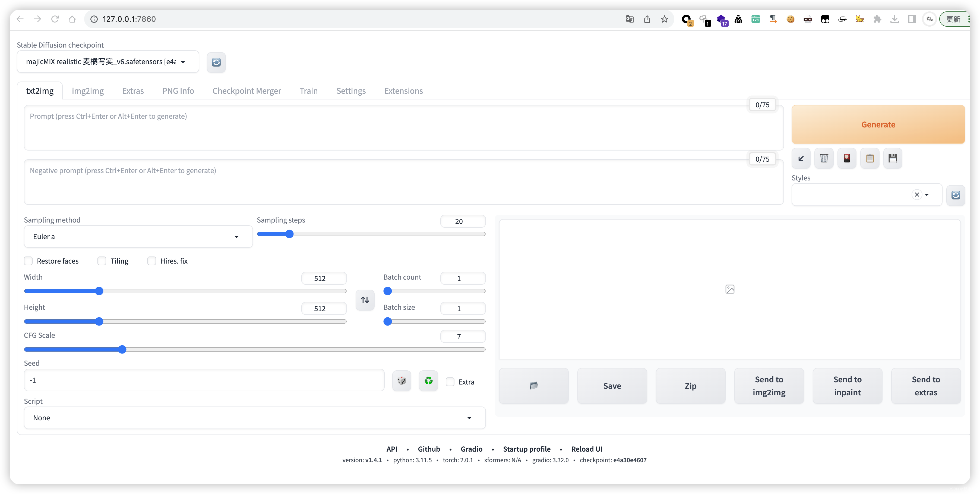Open the Checkpoint Merger tab
The height and width of the screenshot is (494, 980).
[246, 91]
